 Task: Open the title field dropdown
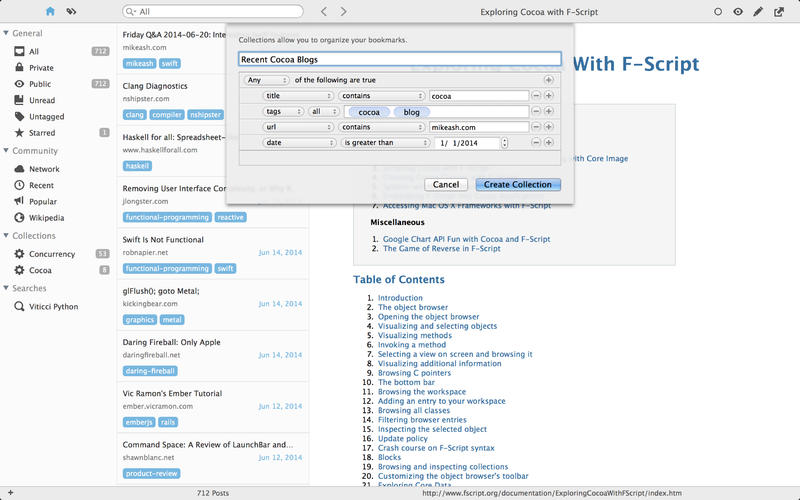[298, 95]
